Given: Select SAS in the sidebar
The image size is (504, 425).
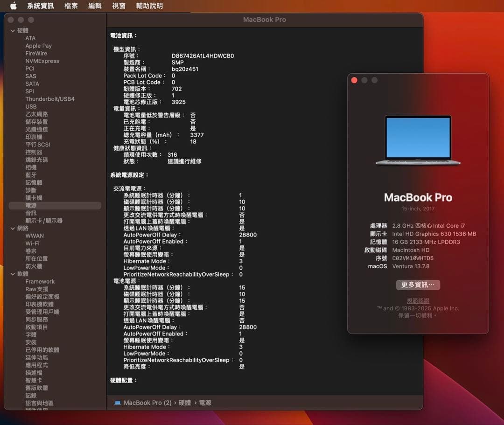Looking at the screenshot, I should 30,76.
